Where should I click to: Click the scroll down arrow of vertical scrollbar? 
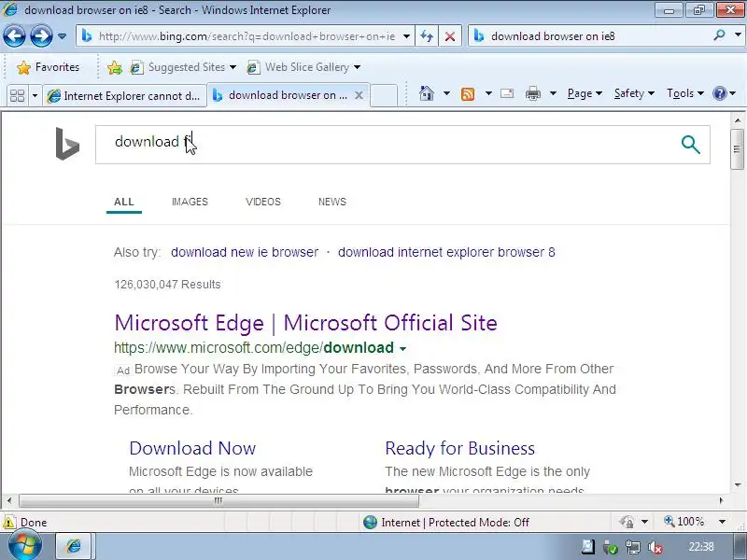pyautogui.click(x=737, y=485)
